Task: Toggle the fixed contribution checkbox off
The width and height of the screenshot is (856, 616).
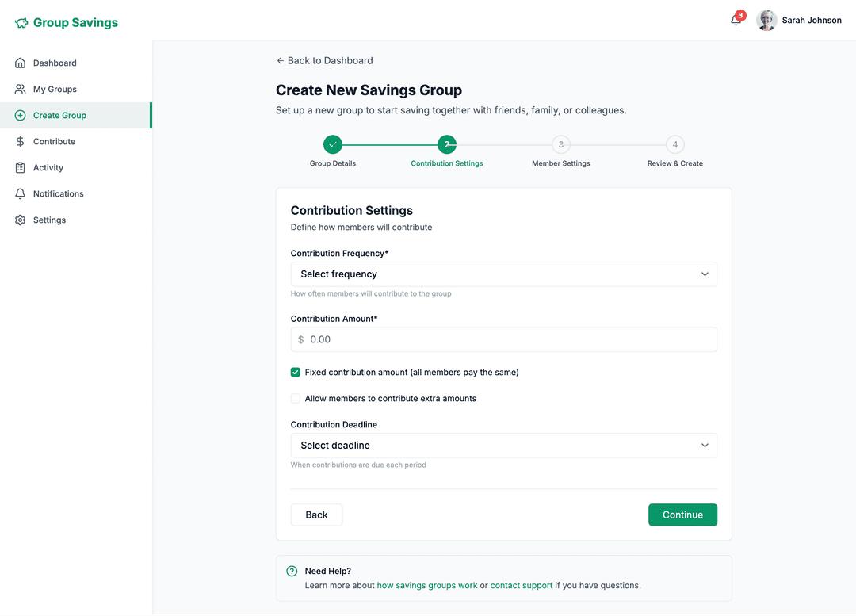Action: [295, 372]
